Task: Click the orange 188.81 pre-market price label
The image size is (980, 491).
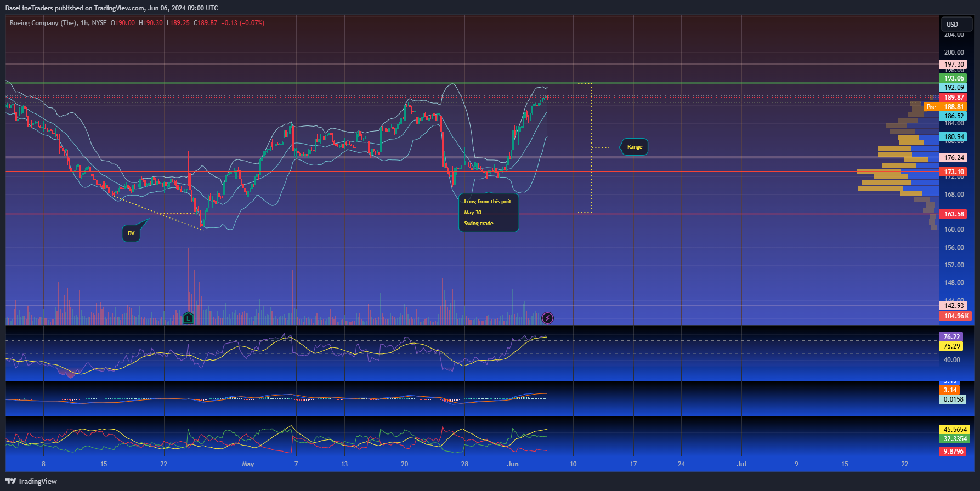Action: (x=954, y=107)
